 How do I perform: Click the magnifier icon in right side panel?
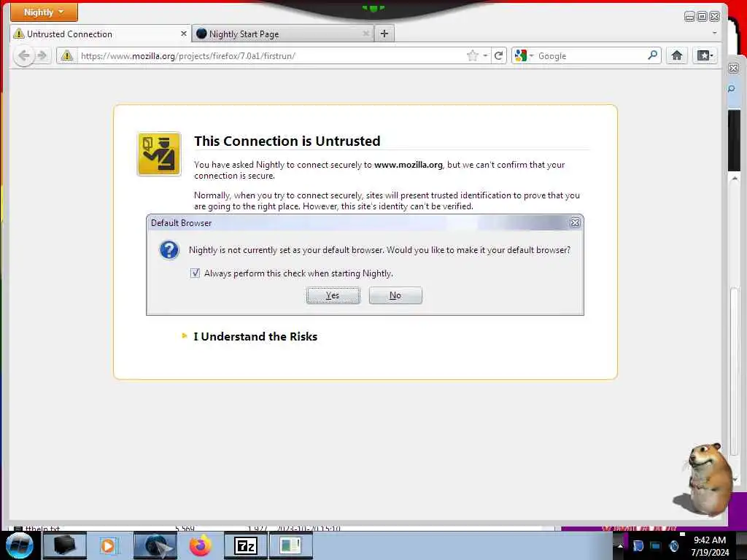click(x=731, y=88)
